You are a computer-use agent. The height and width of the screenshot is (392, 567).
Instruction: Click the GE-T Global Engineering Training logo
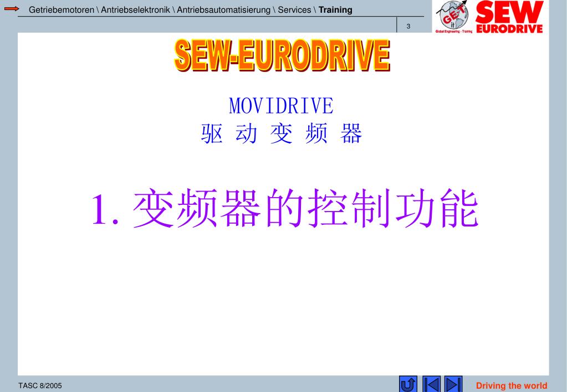click(453, 17)
